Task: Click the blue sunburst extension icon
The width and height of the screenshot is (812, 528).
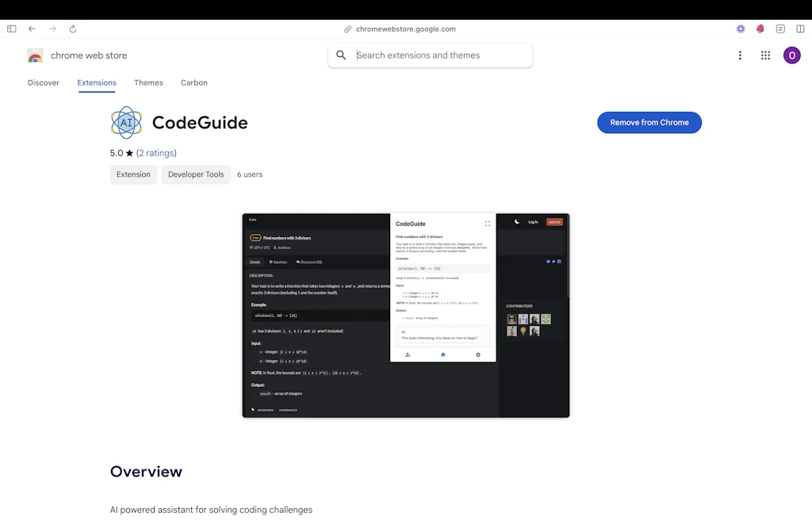Action: 741,29
